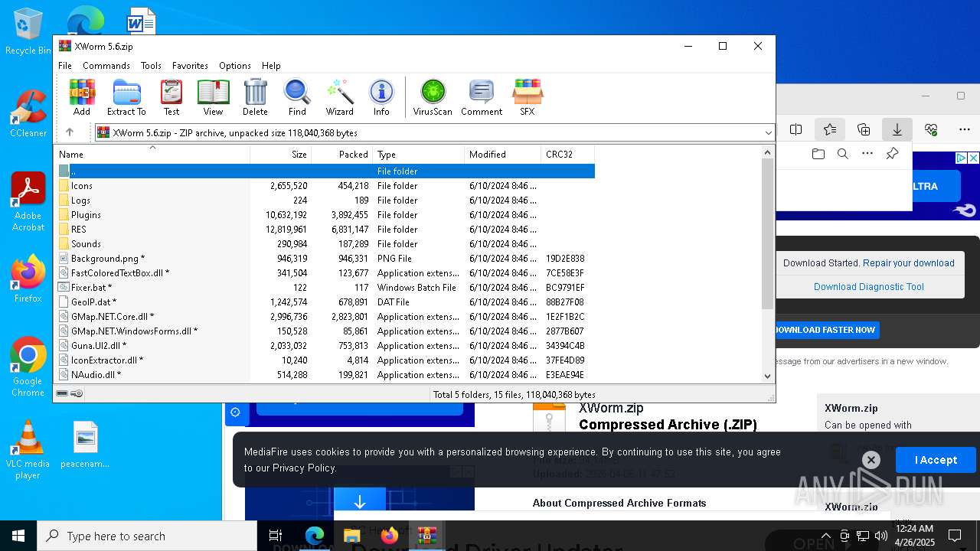Image resolution: width=980 pixels, height=551 pixels.
Task: Sort by Name column header
Action: click(x=152, y=155)
